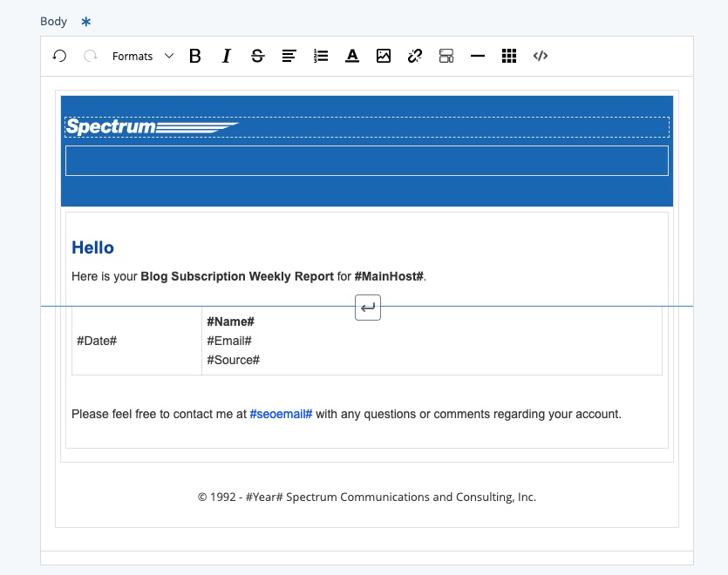Click the #Date# table cell
Image resolution: width=728 pixels, height=575 pixels.
(97, 341)
